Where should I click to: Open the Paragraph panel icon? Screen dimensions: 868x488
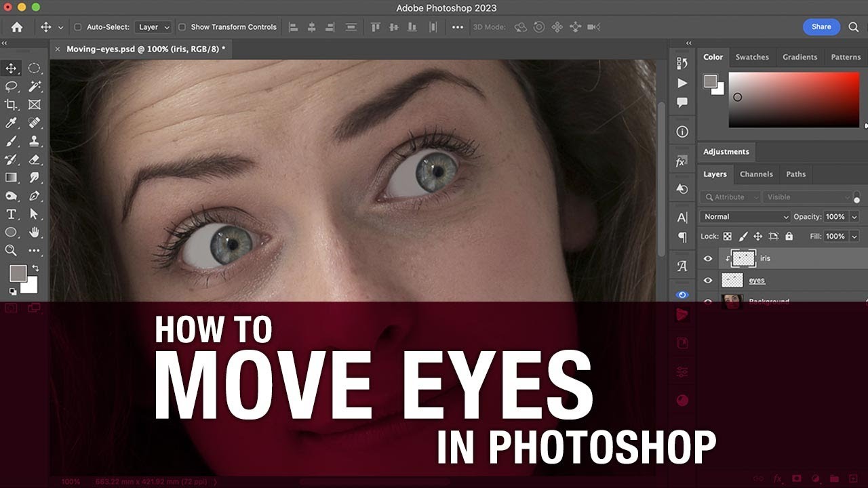[x=682, y=238]
